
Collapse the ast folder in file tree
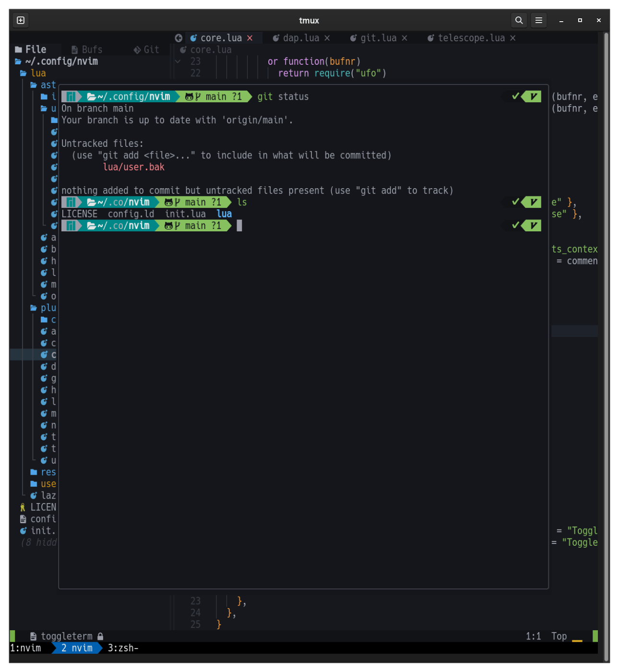tap(43, 85)
